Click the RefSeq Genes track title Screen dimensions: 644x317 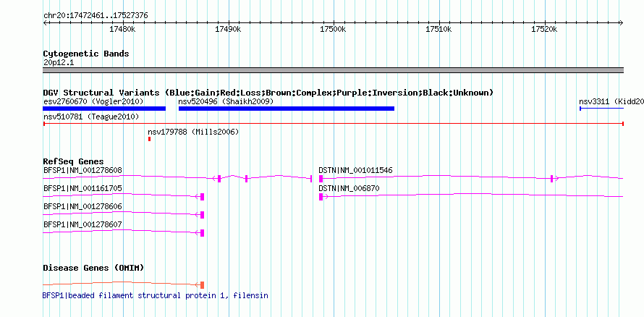pos(74,162)
